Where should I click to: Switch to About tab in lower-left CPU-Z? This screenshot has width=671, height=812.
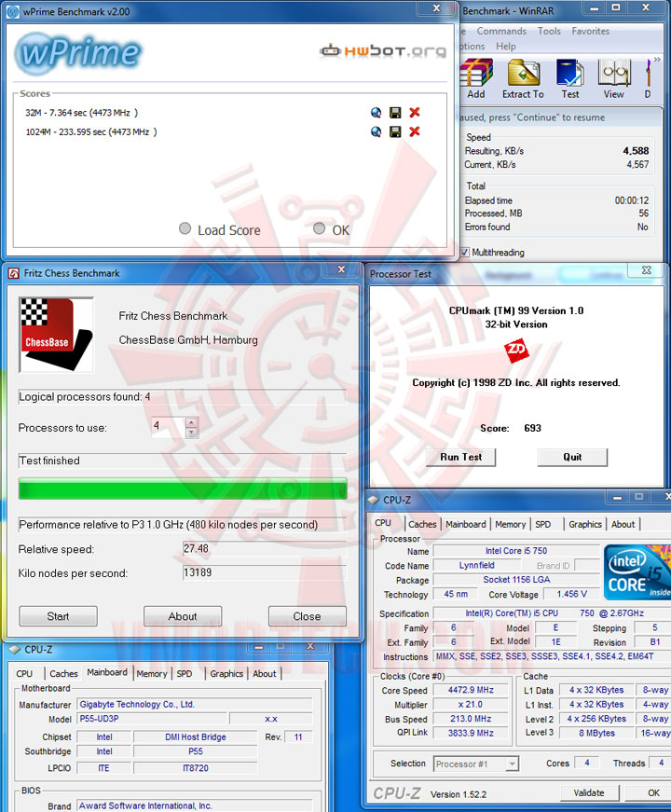264,673
